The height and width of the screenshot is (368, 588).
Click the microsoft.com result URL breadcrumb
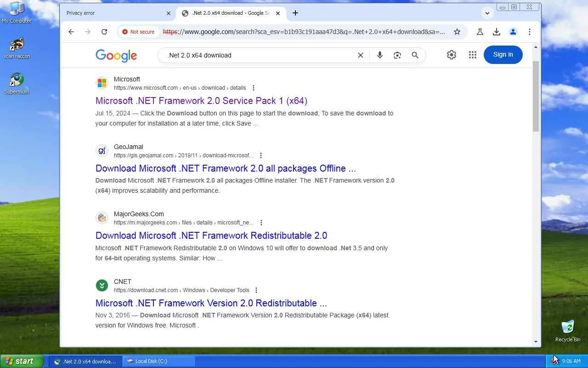pyautogui.click(x=180, y=88)
